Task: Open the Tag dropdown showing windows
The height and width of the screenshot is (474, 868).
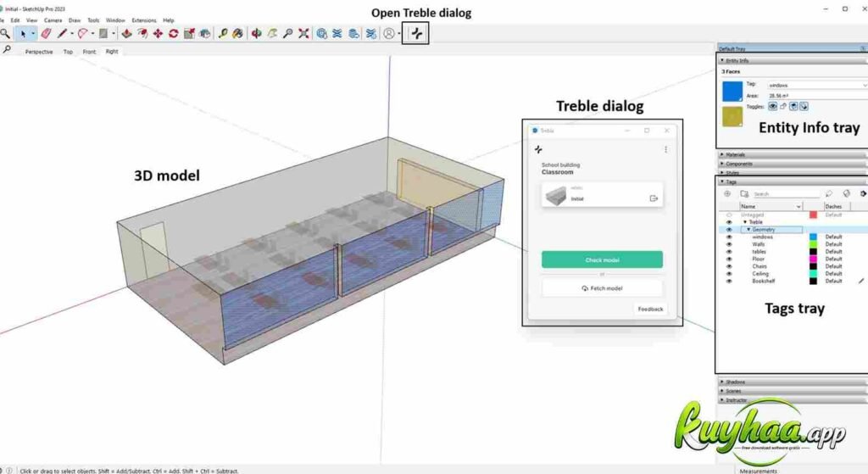Action: (x=817, y=86)
